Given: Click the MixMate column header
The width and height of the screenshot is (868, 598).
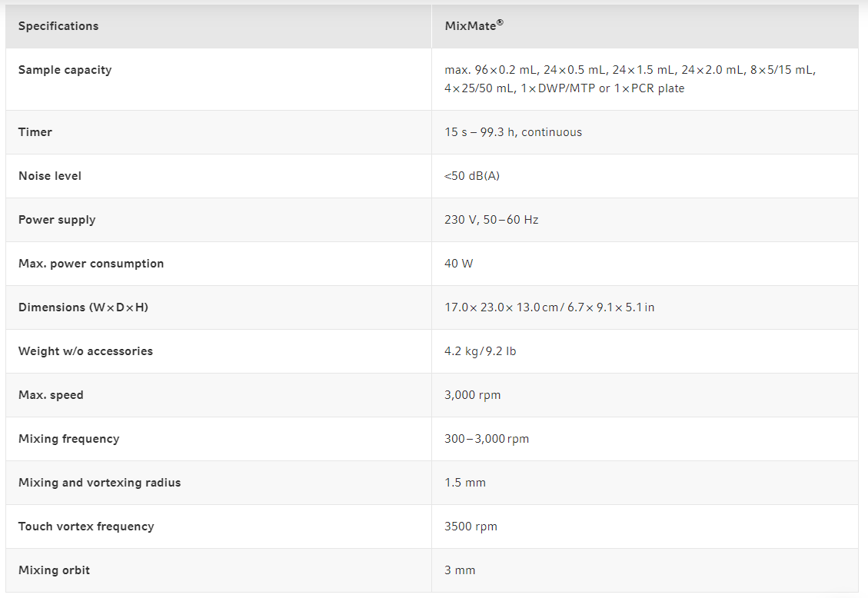Looking at the screenshot, I should pos(474,26).
